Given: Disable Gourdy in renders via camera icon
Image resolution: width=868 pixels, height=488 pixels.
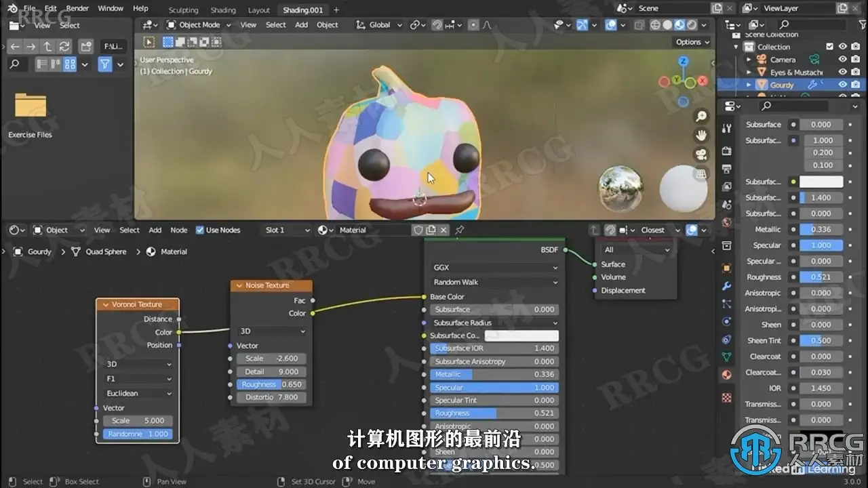Looking at the screenshot, I should [x=856, y=85].
